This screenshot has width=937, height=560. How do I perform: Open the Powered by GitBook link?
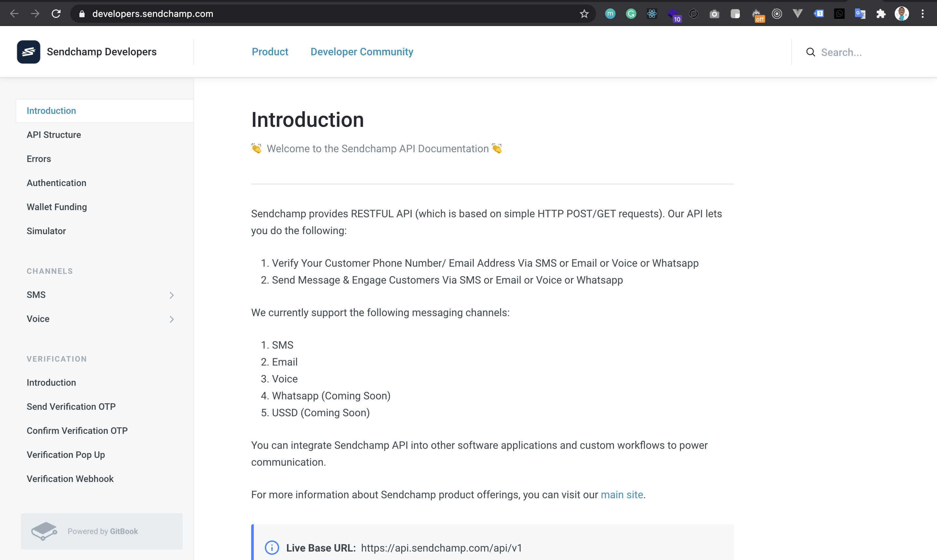click(x=102, y=531)
